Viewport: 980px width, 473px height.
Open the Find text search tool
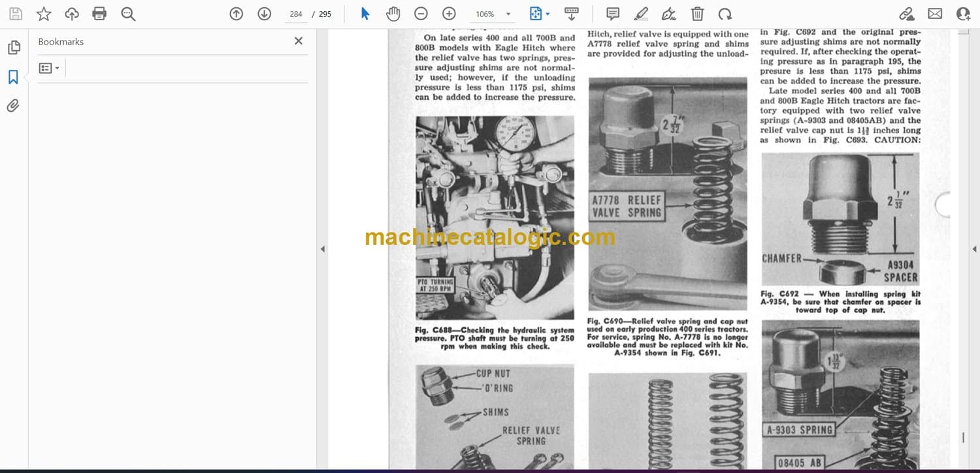click(128, 14)
